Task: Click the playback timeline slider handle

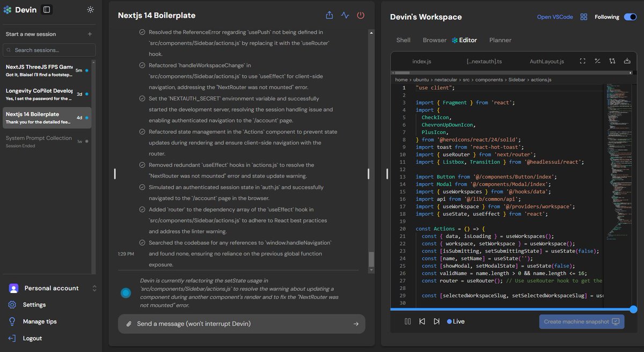Action: coord(633,309)
